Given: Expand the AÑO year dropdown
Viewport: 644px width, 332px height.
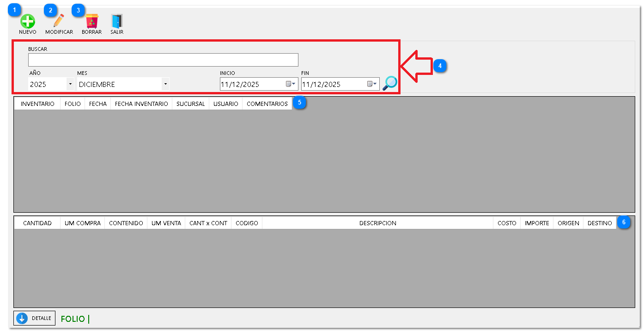Looking at the screenshot, I should coord(70,84).
